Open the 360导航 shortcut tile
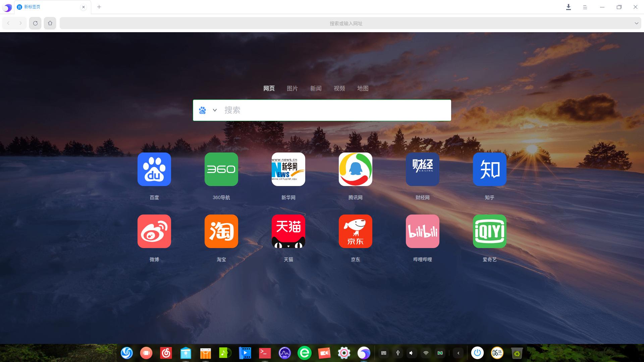This screenshot has width=644, height=362. [221, 169]
